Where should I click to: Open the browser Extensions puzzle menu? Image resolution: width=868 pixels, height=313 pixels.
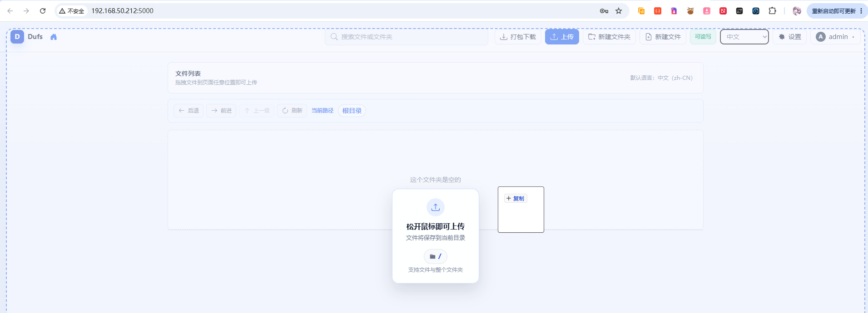[772, 11]
